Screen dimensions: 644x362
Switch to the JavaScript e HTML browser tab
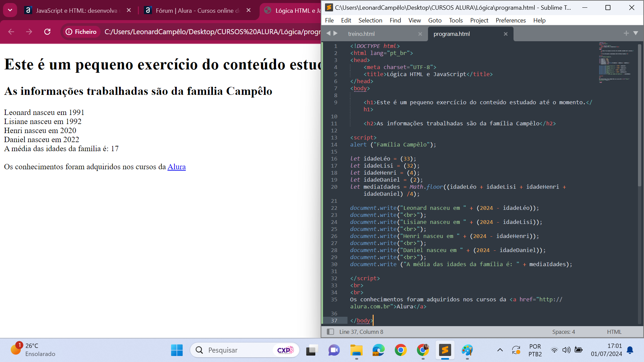[x=77, y=10]
